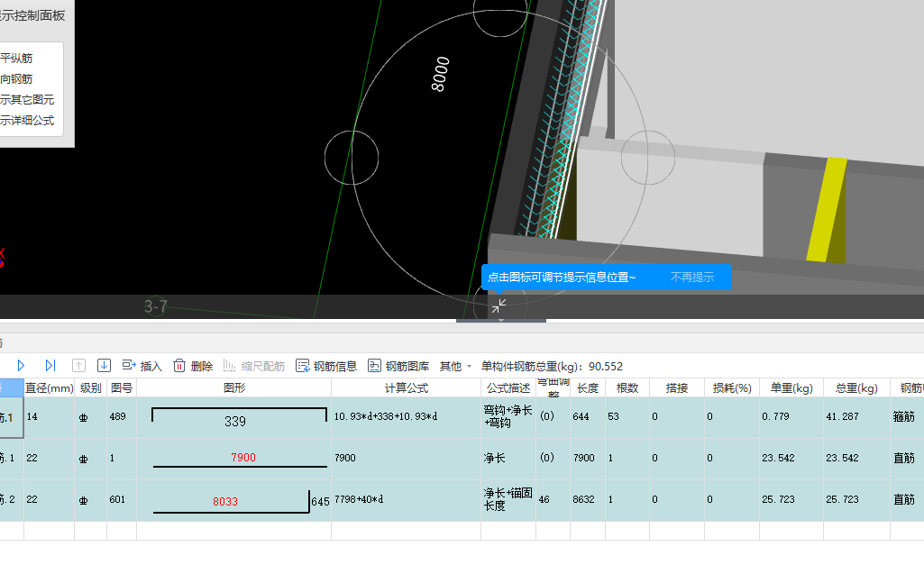Click the 单构件钢筋总重 total weight label
Image resolution: width=924 pixels, height=574 pixels.
(x=552, y=367)
